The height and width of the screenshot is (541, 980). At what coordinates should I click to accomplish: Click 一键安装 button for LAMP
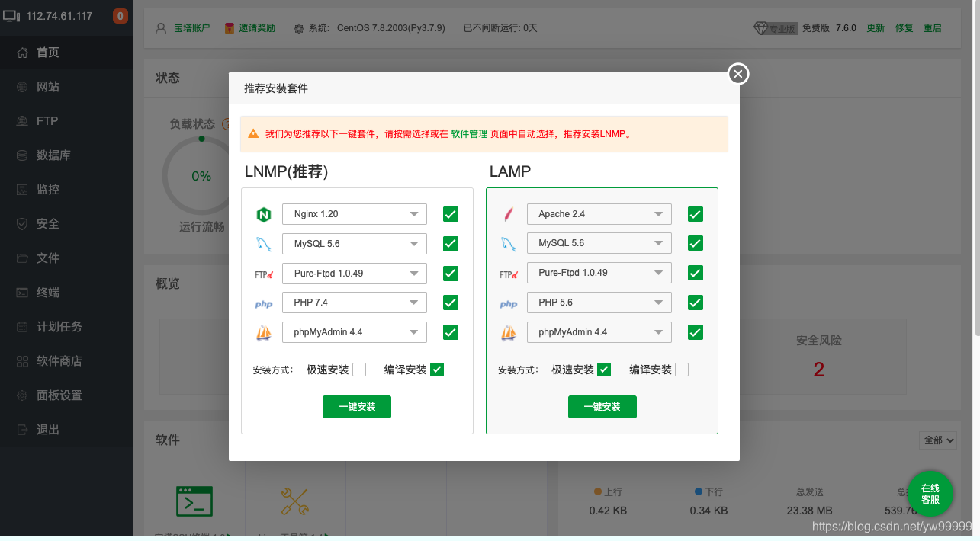602,407
